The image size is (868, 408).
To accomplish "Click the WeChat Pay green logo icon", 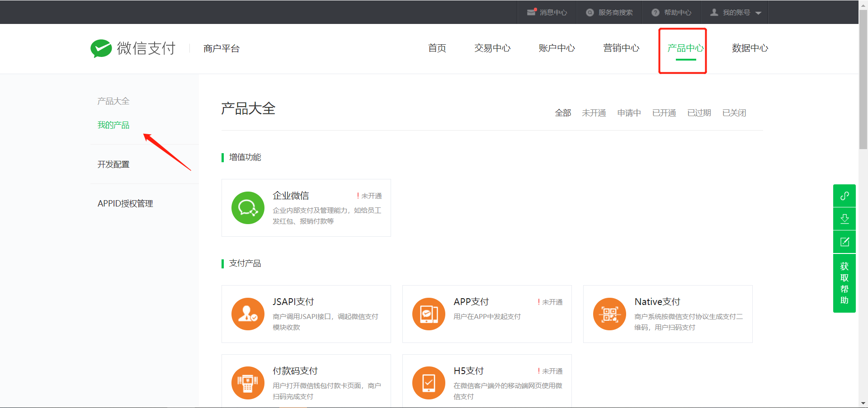I will coord(101,48).
